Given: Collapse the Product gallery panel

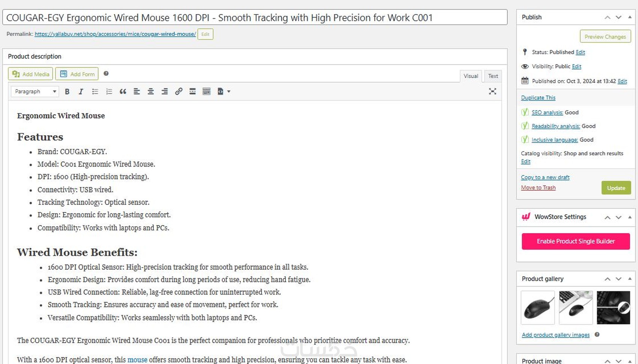Looking at the screenshot, I should click(x=630, y=279).
